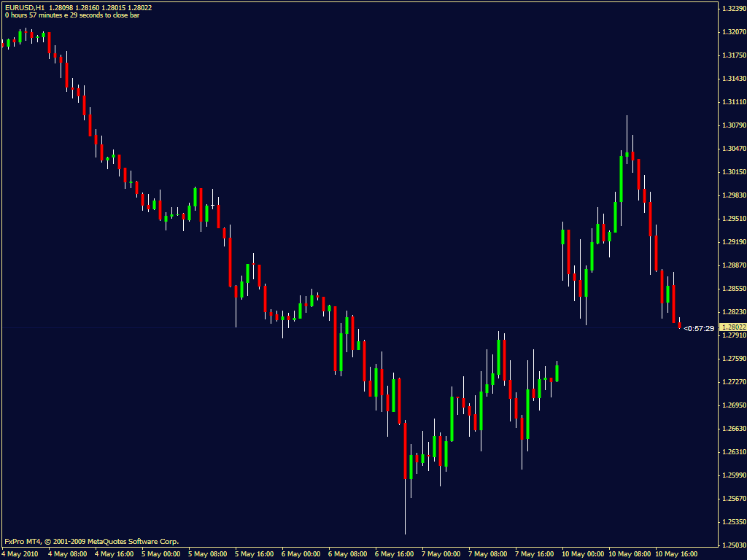Click the EURUSD,H1 symbol header text
Image resolution: width=747 pixels, height=560 pixels.
click(x=23, y=7)
